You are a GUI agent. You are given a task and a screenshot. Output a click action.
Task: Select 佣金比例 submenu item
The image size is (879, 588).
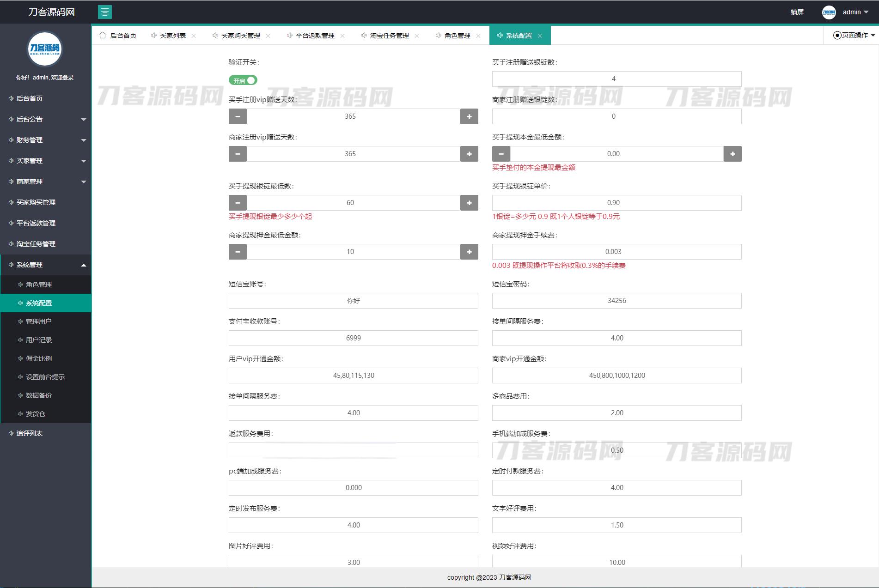point(46,358)
